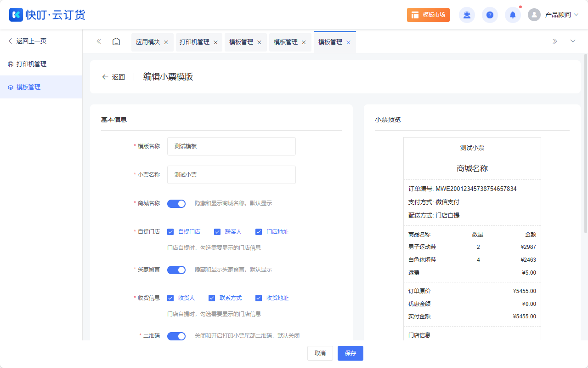The height and width of the screenshot is (368, 588).
Task: Uncheck the 门店地址 checkbox
Action: [259, 232]
